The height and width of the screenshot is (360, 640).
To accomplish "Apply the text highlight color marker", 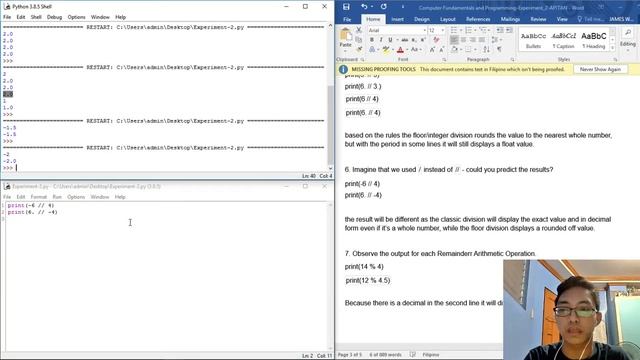I will 385,49.
